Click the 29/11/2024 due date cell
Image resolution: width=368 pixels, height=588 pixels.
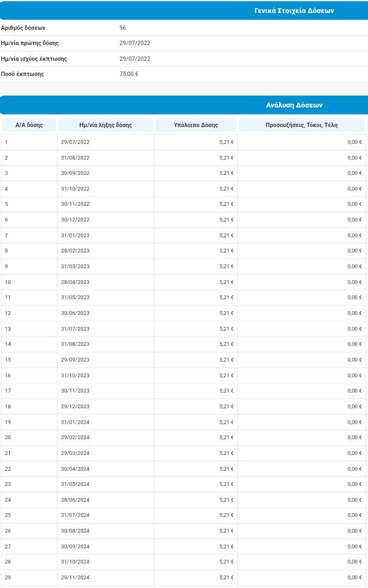75,577
